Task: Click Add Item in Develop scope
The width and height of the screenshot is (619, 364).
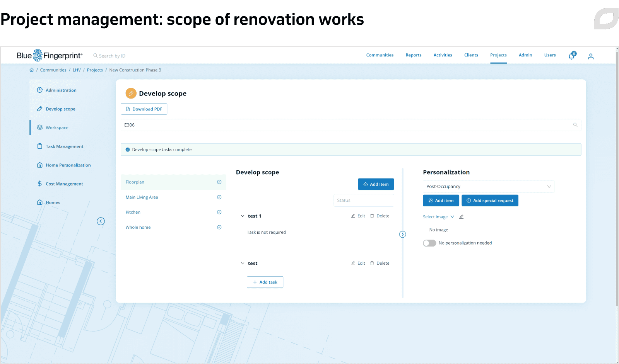Action: coord(376,184)
